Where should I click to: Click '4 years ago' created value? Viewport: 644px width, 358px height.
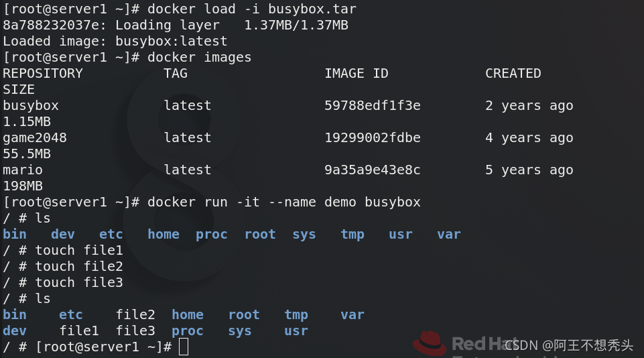[529, 137]
